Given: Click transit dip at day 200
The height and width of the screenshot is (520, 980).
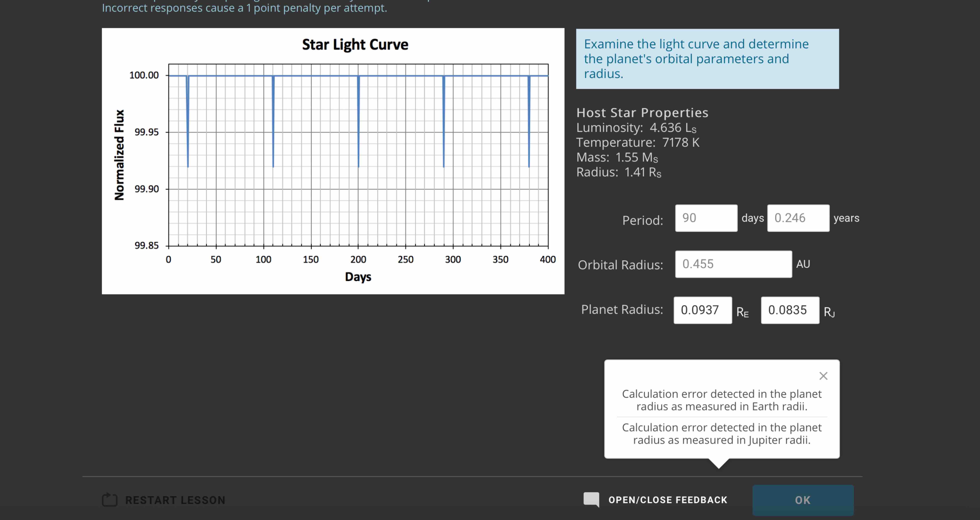Looking at the screenshot, I should pyautogui.click(x=358, y=122).
